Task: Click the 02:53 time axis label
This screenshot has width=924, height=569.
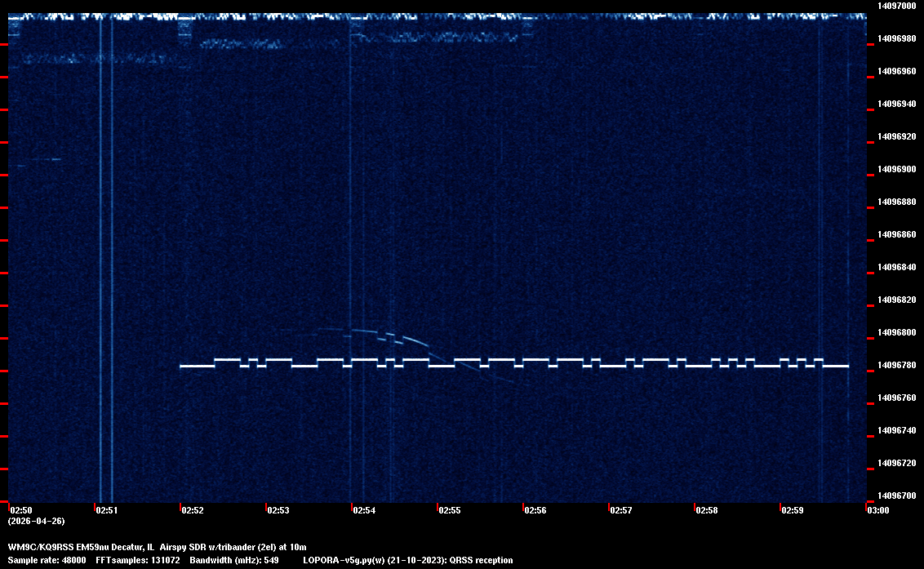Action: coord(278,510)
